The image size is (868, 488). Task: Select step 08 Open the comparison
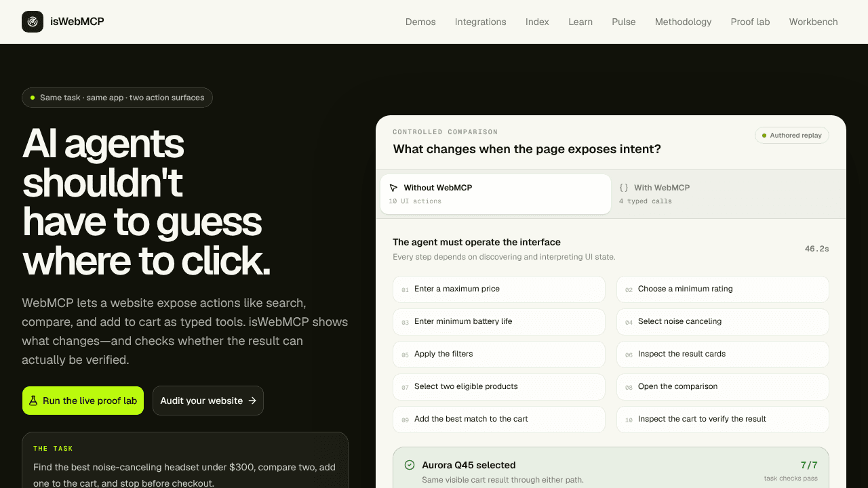(x=723, y=387)
